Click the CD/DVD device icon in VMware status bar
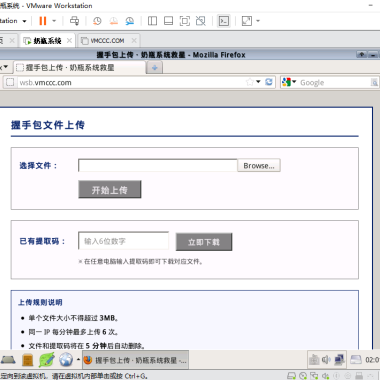 pos(303,376)
